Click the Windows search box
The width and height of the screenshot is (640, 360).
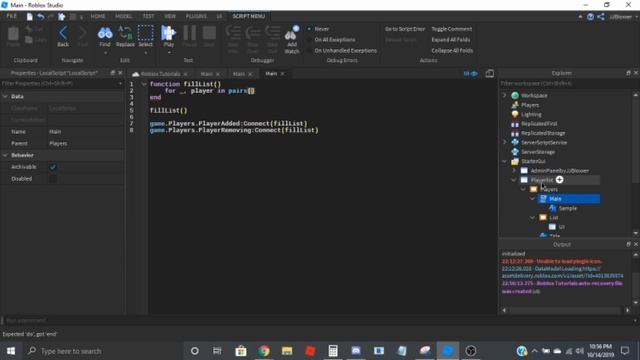point(105,351)
